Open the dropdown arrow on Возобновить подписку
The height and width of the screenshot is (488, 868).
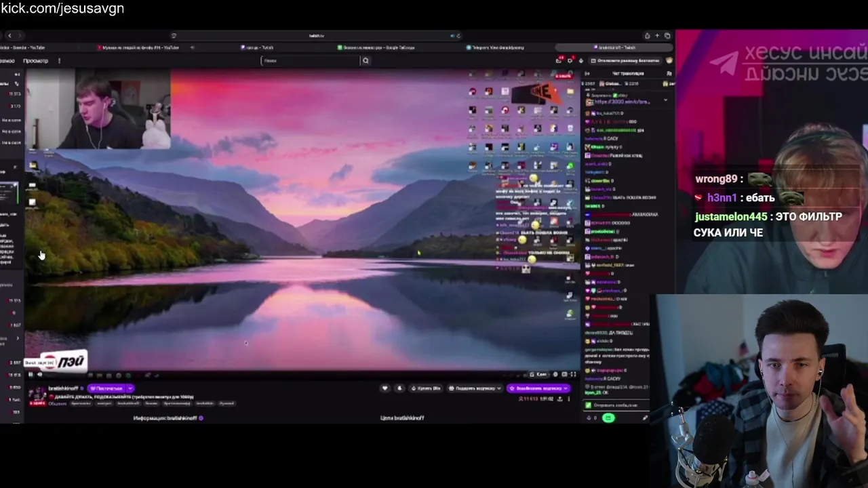pyautogui.click(x=567, y=388)
